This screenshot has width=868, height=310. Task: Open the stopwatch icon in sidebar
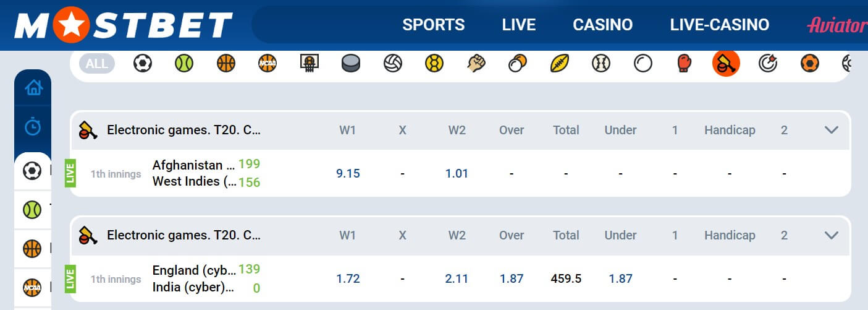click(x=33, y=126)
